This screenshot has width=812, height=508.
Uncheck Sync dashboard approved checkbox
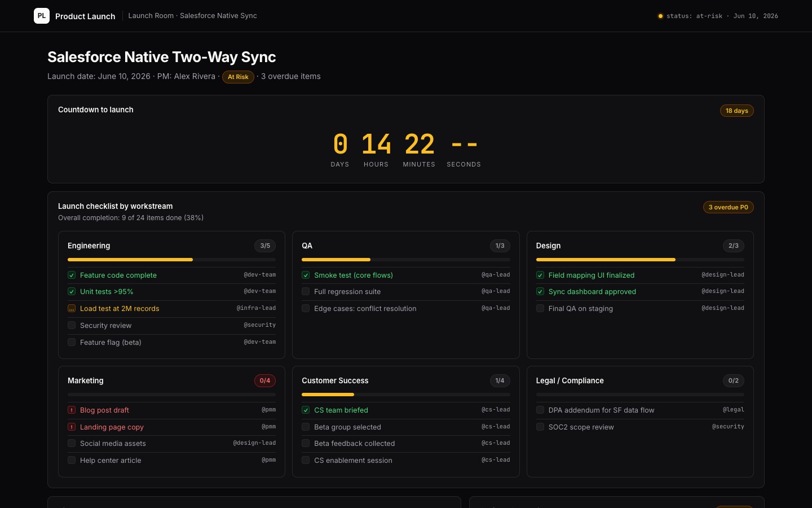(540, 291)
